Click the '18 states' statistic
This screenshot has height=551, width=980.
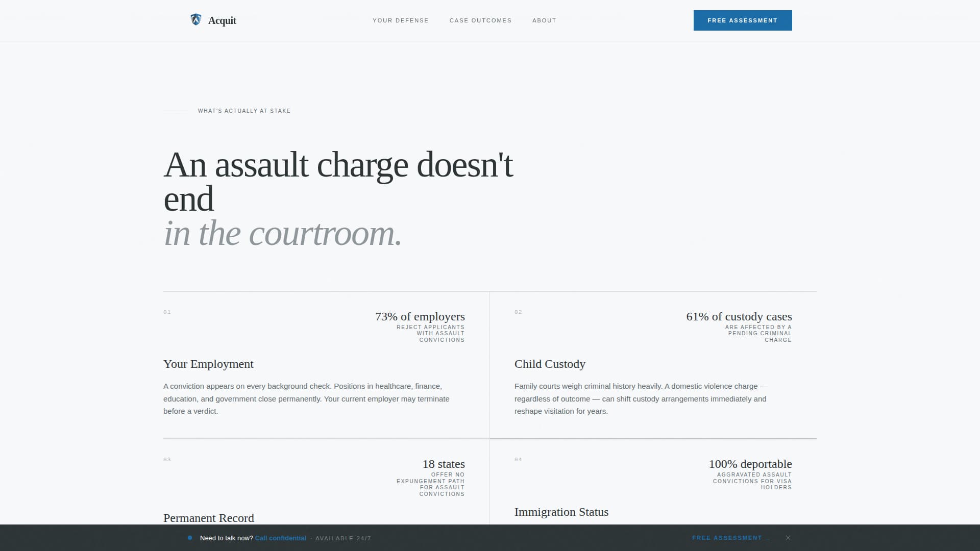443,464
